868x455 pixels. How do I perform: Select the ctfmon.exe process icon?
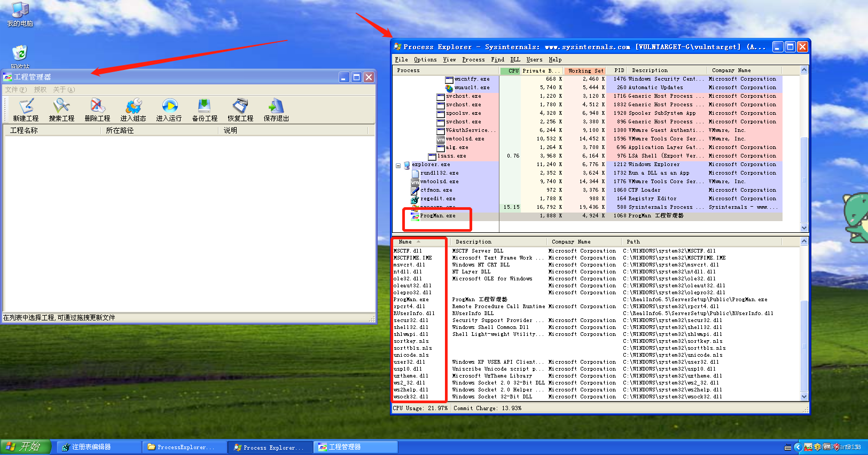pyautogui.click(x=415, y=190)
